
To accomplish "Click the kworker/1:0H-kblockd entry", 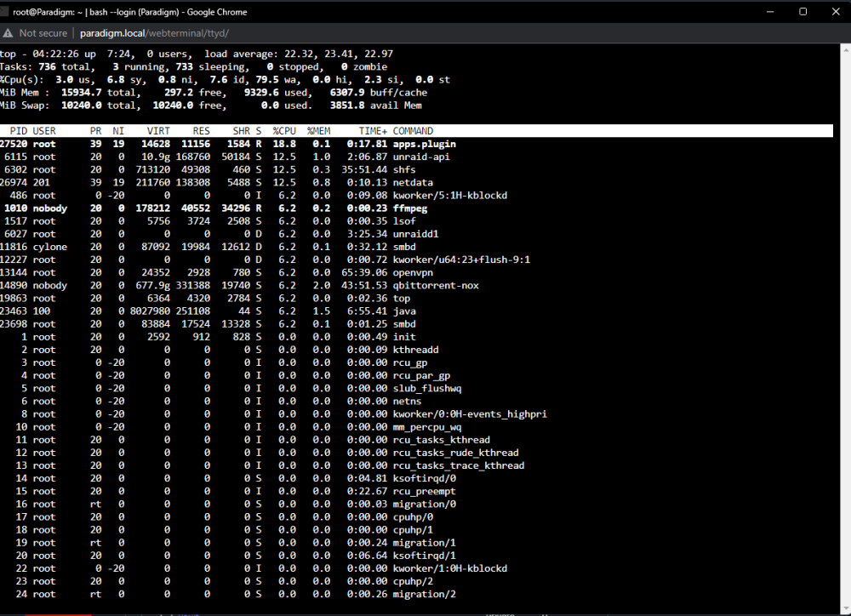I will (450, 569).
